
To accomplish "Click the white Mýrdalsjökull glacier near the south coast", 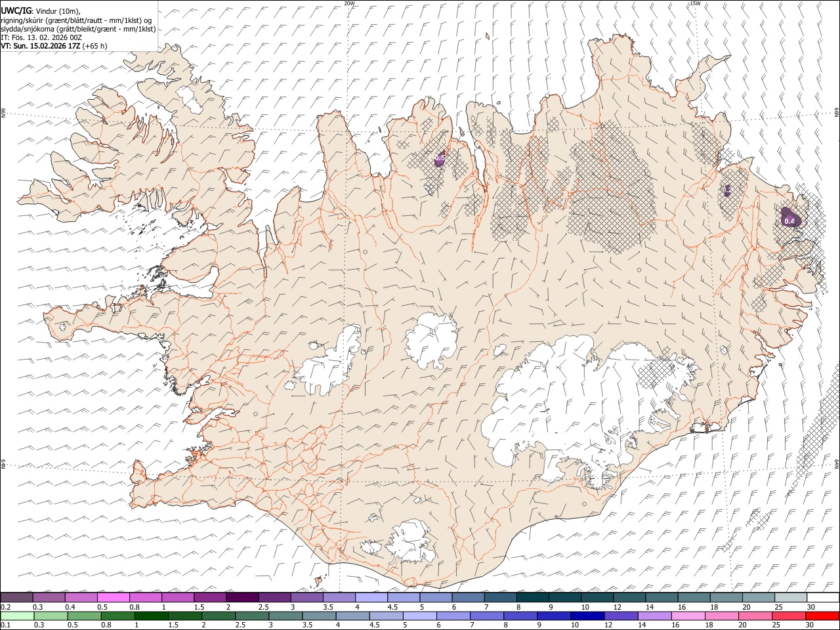I will (410, 541).
